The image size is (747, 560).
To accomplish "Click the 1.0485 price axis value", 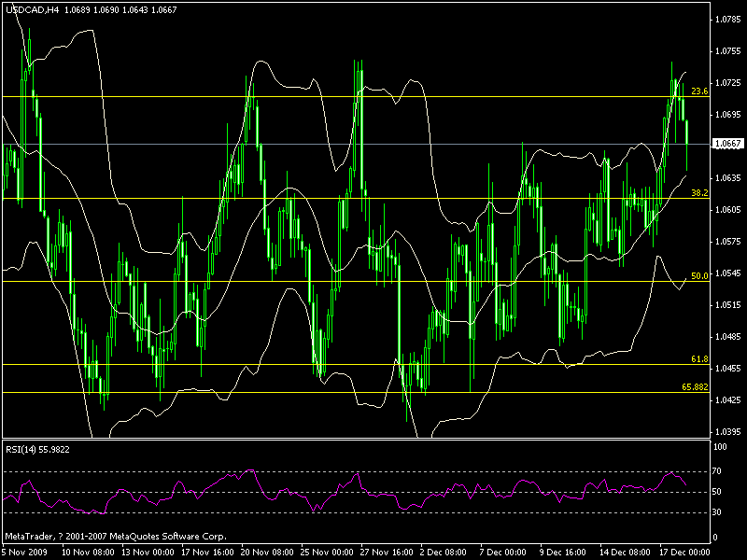I will [x=728, y=337].
